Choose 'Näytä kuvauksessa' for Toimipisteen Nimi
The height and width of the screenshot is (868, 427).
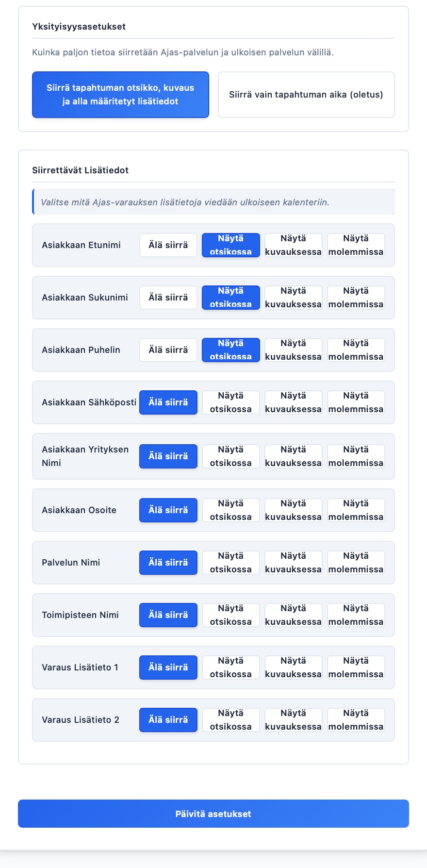293,615
